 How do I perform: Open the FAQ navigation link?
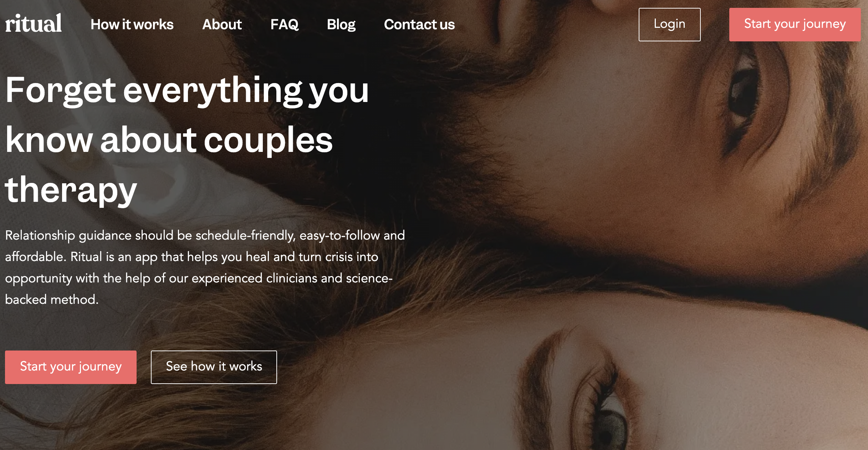[284, 25]
